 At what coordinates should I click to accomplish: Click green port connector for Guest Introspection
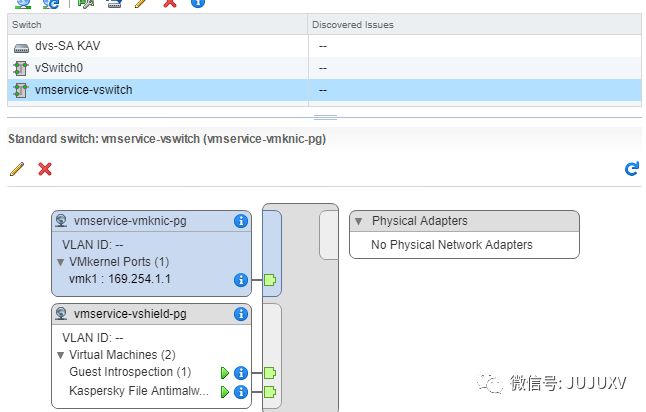[x=270, y=373]
